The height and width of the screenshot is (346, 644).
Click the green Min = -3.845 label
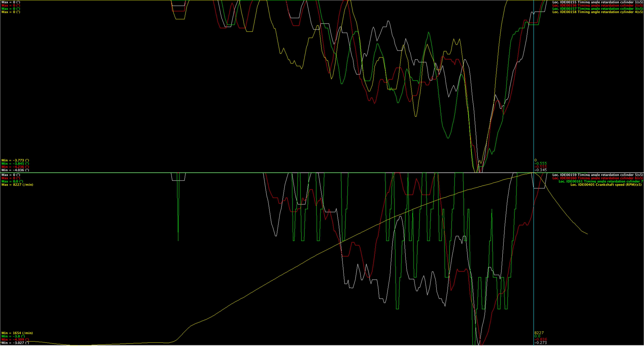pyautogui.click(x=15, y=163)
